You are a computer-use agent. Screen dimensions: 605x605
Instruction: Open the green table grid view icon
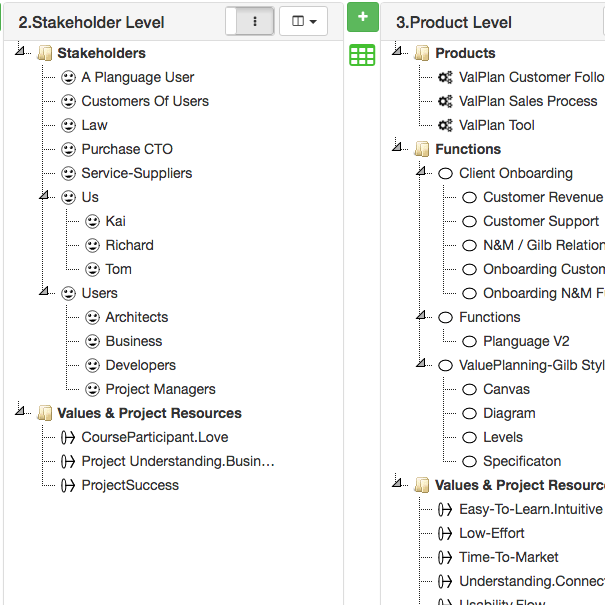pyautogui.click(x=362, y=55)
